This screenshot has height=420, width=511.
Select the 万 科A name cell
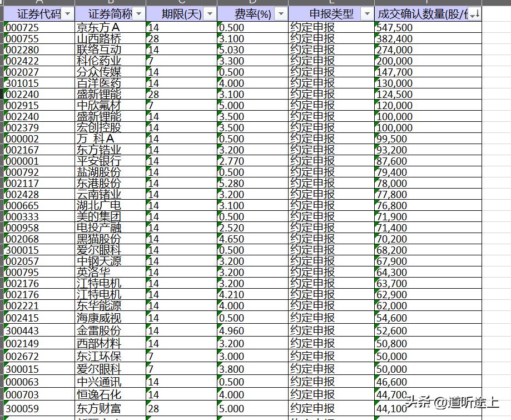(x=110, y=139)
